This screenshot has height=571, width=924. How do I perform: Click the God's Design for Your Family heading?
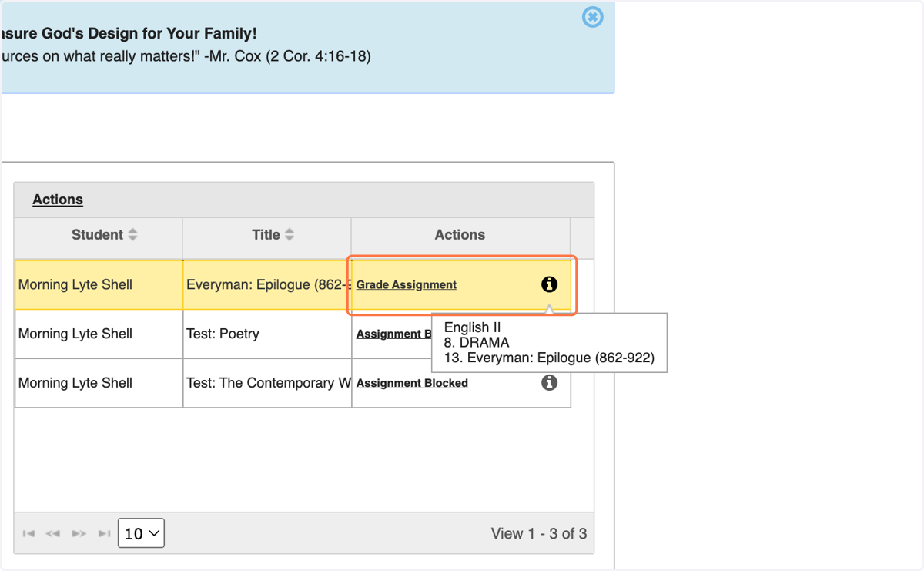(x=129, y=34)
